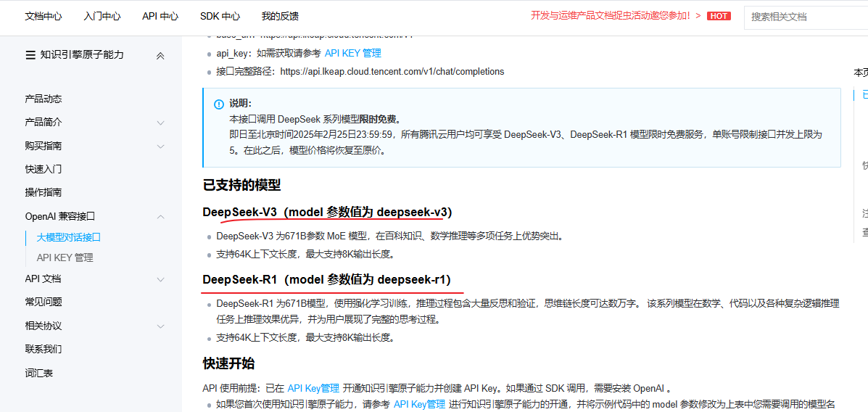Screen dimensions: 868x412
Task: Click the 购买指南 sidebar label
Action: click(x=44, y=147)
